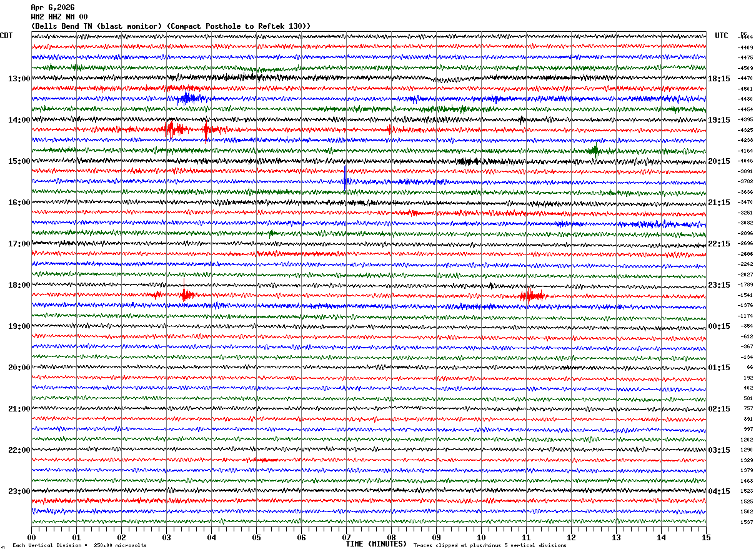This screenshot has height=554, width=756.
Task: Click the date text 'Apr 6,2026'
Action: point(52,8)
